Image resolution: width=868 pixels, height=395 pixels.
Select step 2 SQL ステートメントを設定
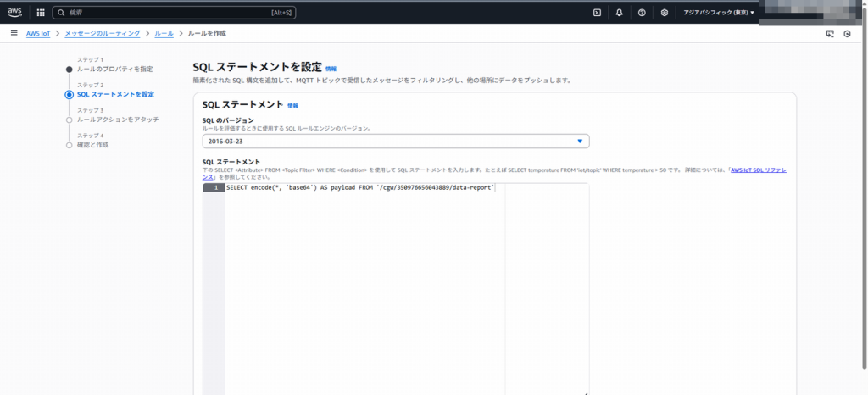115,94
